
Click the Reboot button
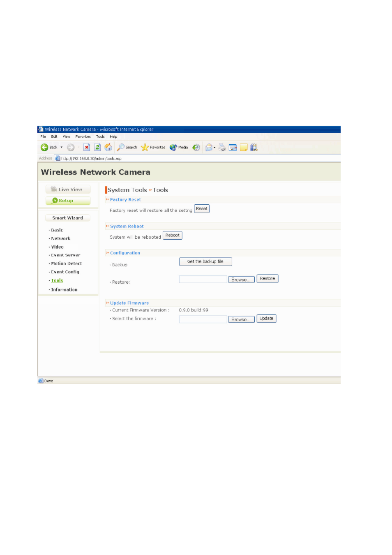[x=173, y=236]
